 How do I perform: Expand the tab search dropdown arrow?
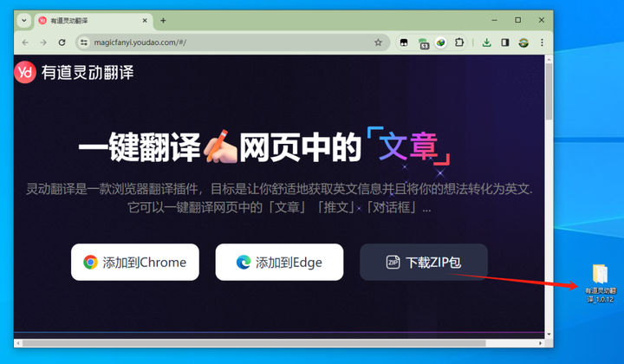point(24,20)
